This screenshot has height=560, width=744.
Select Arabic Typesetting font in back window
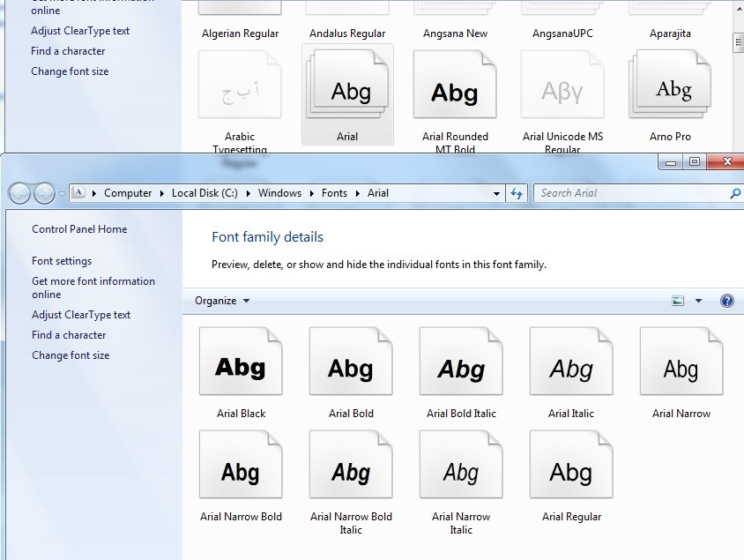point(240,85)
